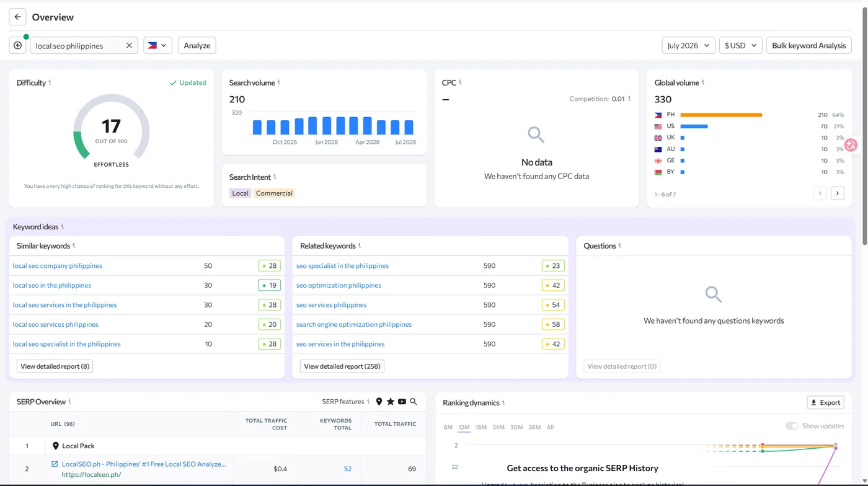Click the Analyze button
Image resolution: width=868 pixels, height=486 pixels.
click(197, 45)
